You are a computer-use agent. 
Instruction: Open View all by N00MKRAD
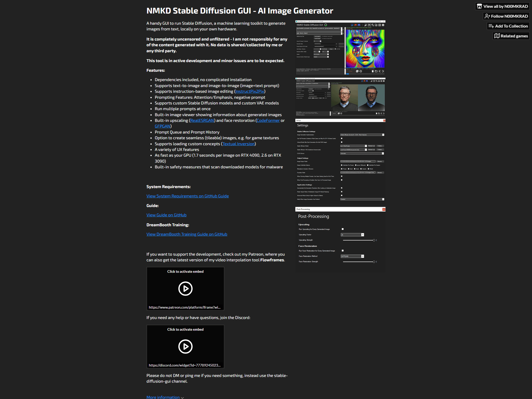(x=502, y=6)
